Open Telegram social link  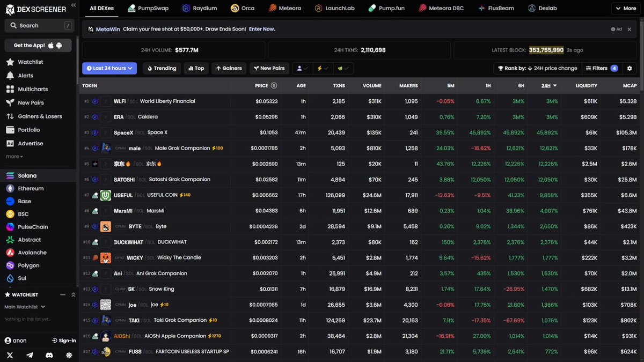30,355
